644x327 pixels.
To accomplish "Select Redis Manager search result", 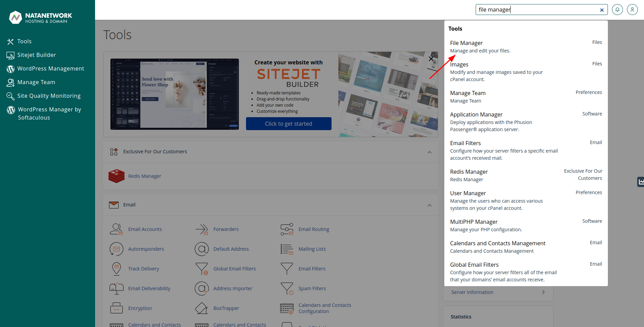I will (526, 175).
